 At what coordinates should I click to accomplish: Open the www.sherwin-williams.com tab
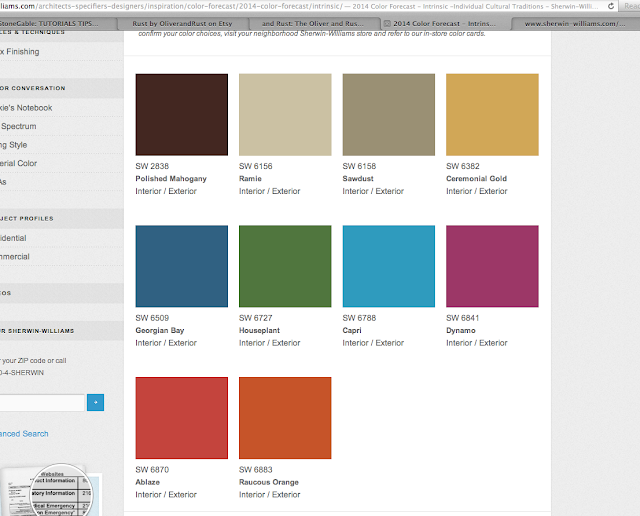(575, 24)
